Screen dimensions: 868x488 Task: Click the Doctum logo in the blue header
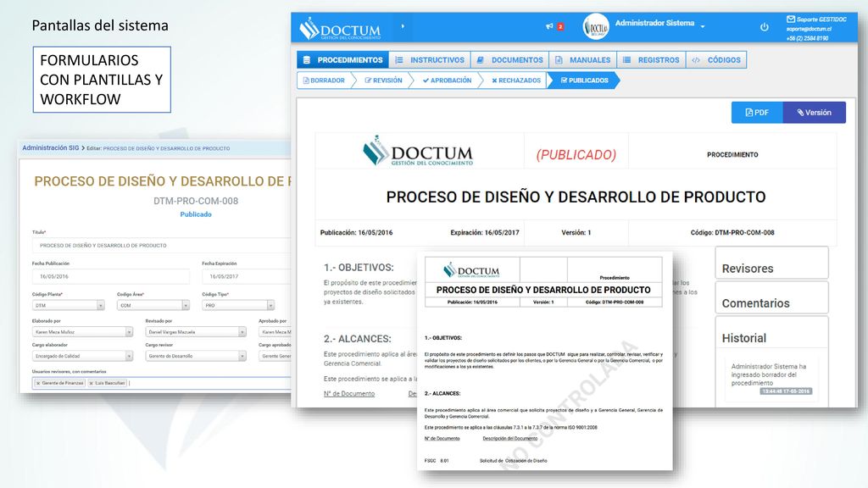(x=340, y=28)
